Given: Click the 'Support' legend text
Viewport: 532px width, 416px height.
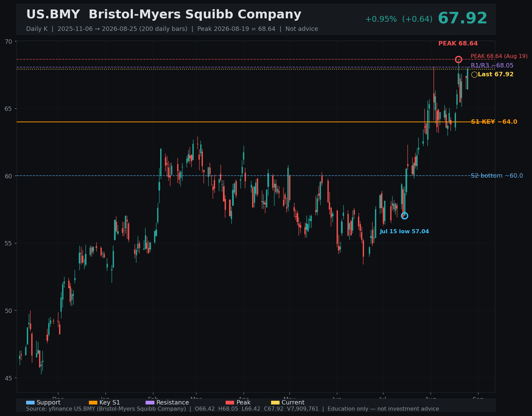Looking at the screenshot, I should point(49,403).
